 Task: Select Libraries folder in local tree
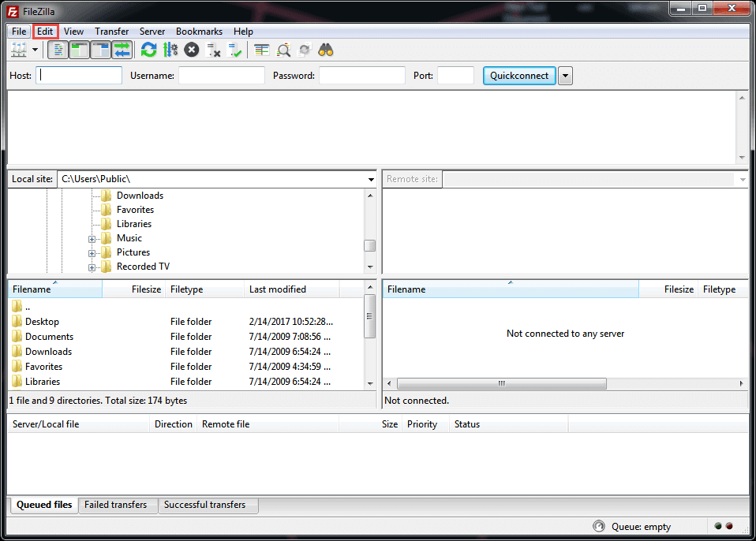[x=134, y=224]
